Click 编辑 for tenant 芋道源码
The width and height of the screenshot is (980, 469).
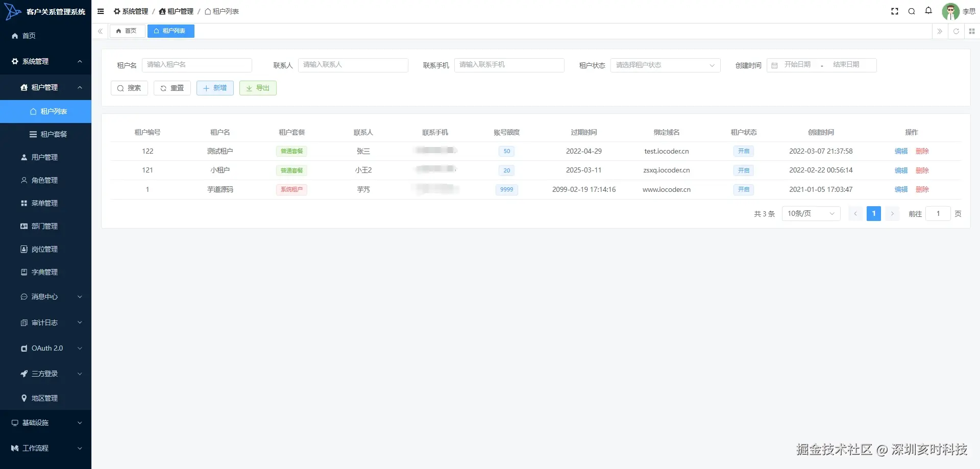point(901,189)
